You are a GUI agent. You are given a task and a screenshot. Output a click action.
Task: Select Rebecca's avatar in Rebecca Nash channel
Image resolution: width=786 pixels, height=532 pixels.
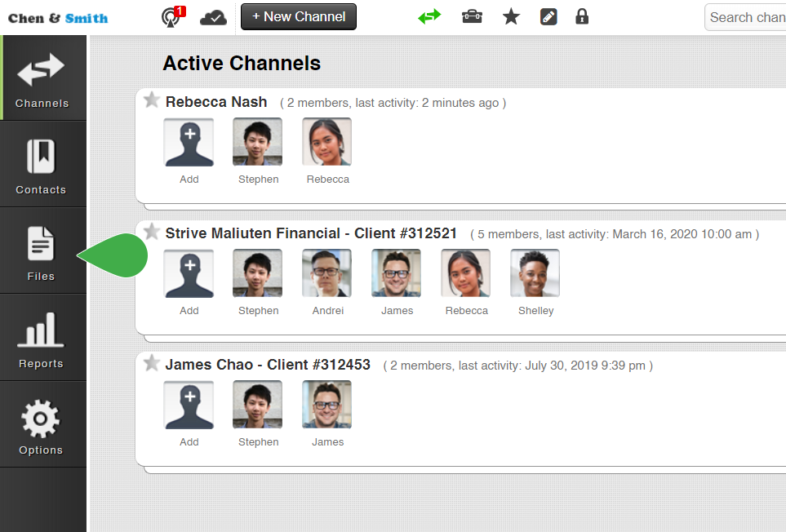(326, 142)
